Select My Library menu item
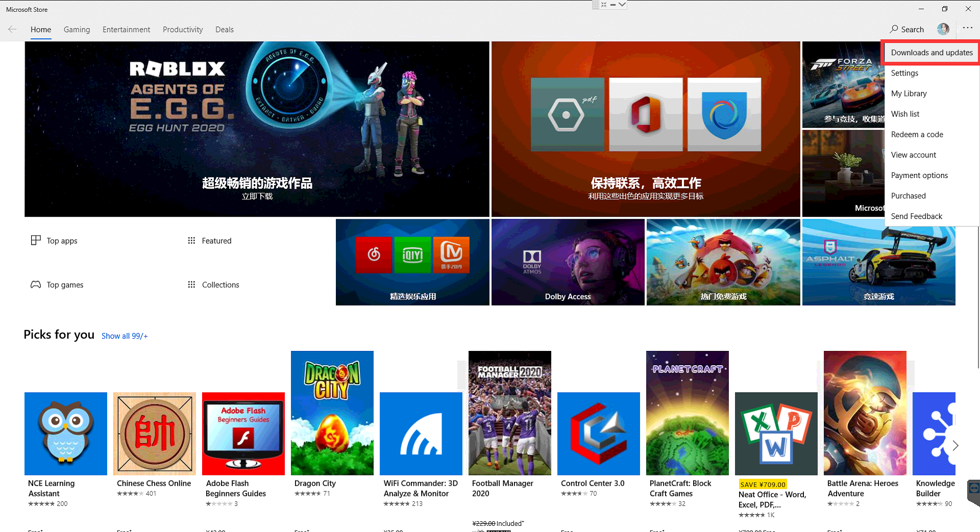 point(932,93)
